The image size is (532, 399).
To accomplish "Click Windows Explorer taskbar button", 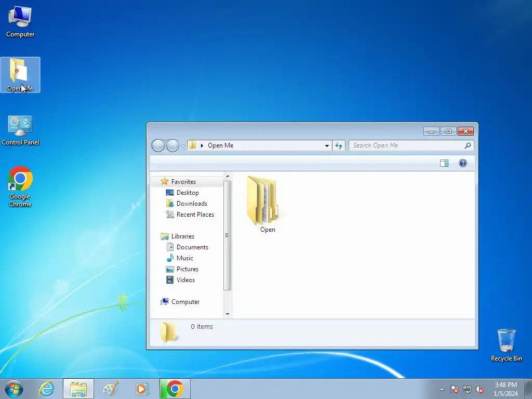I will [x=78, y=389].
